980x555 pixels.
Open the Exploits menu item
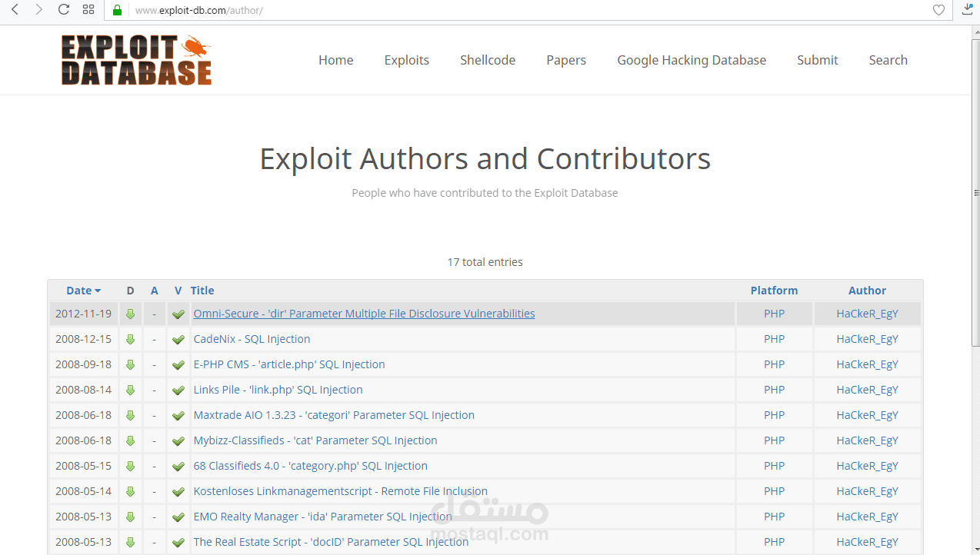pyautogui.click(x=407, y=60)
